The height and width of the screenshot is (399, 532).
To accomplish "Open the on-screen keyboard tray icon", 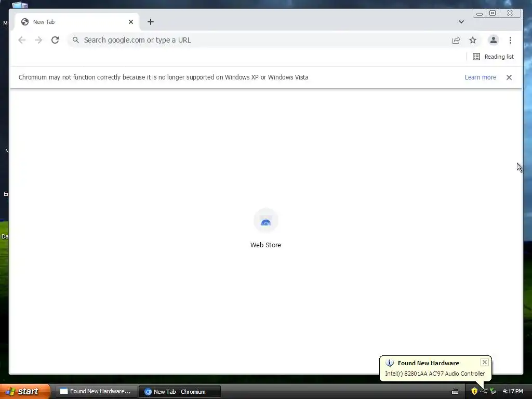I will [x=455, y=392].
